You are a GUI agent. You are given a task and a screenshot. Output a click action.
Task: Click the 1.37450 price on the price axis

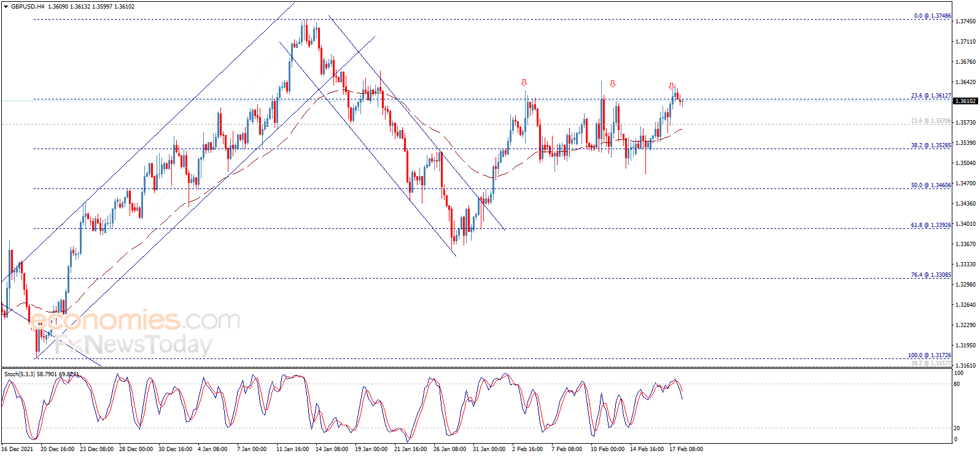965,21
